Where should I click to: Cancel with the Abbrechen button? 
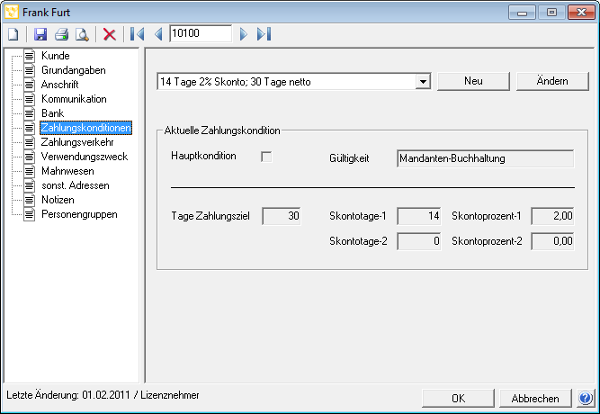click(535, 398)
